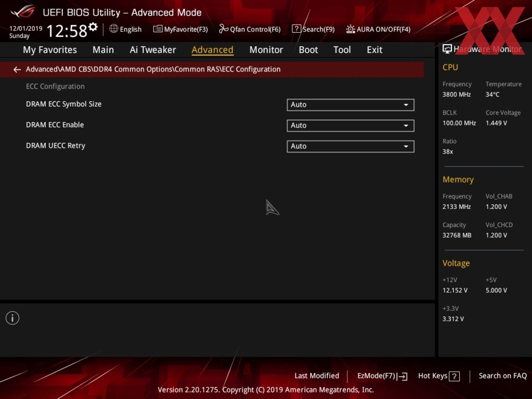Switch to Monitor tab
Image resolution: width=532 pixels, height=399 pixels.
point(266,50)
